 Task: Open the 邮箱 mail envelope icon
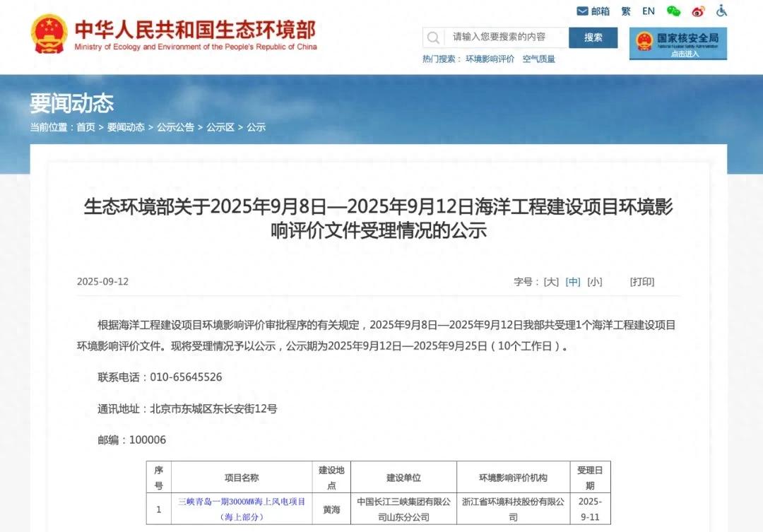(x=582, y=11)
